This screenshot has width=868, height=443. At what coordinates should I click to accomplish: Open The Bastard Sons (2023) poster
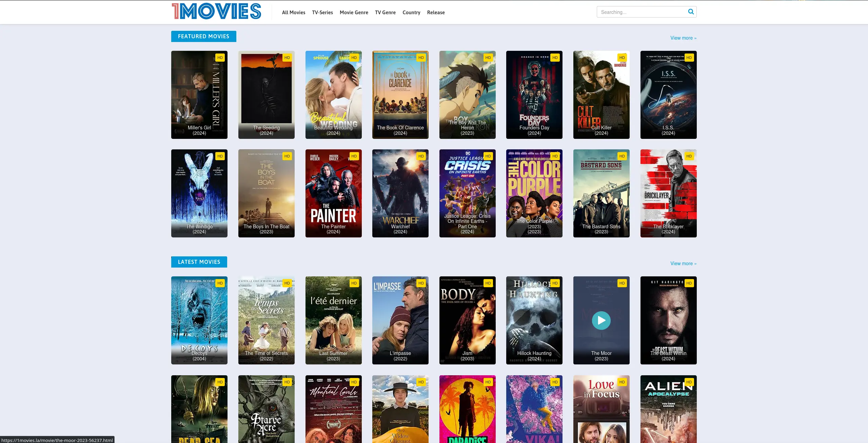coord(601,193)
